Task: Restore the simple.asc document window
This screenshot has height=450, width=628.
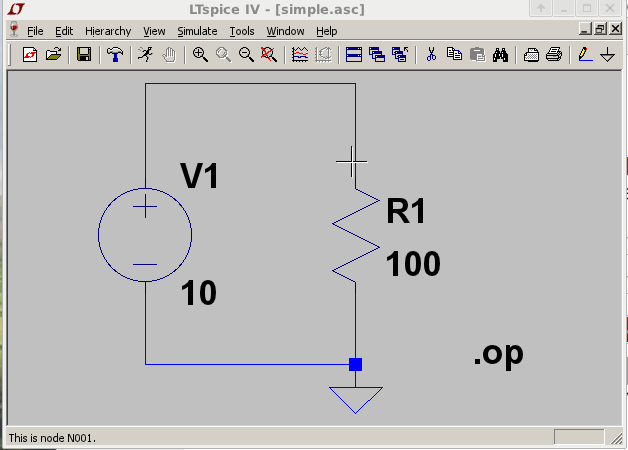Action: tap(600, 29)
